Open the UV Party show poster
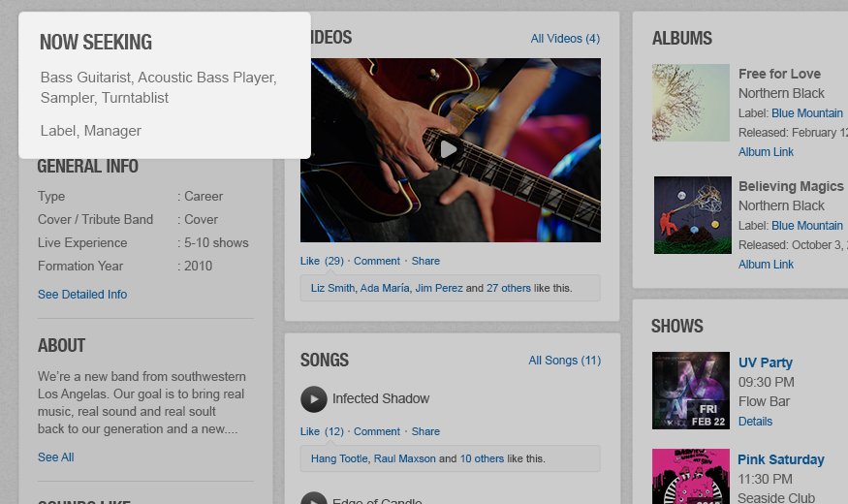 (691, 391)
